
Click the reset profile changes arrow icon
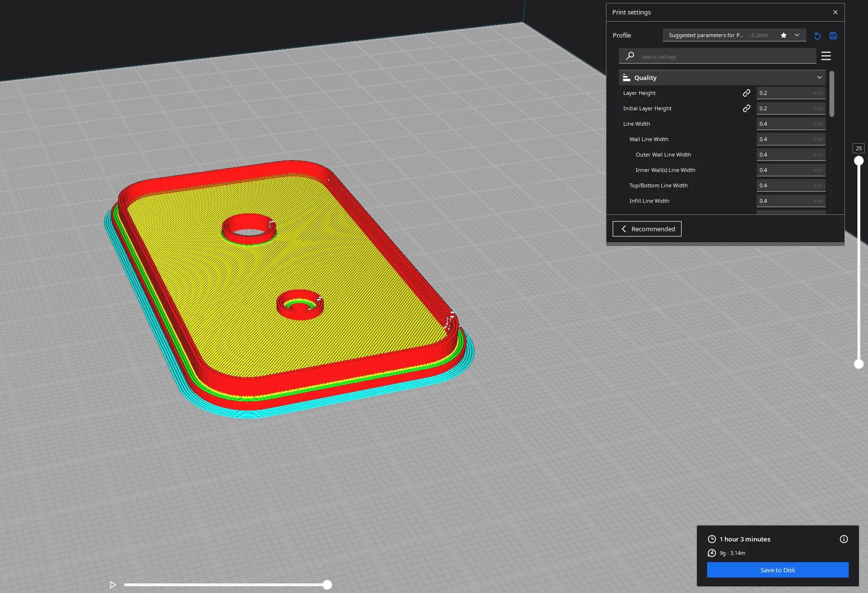(817, 36)
